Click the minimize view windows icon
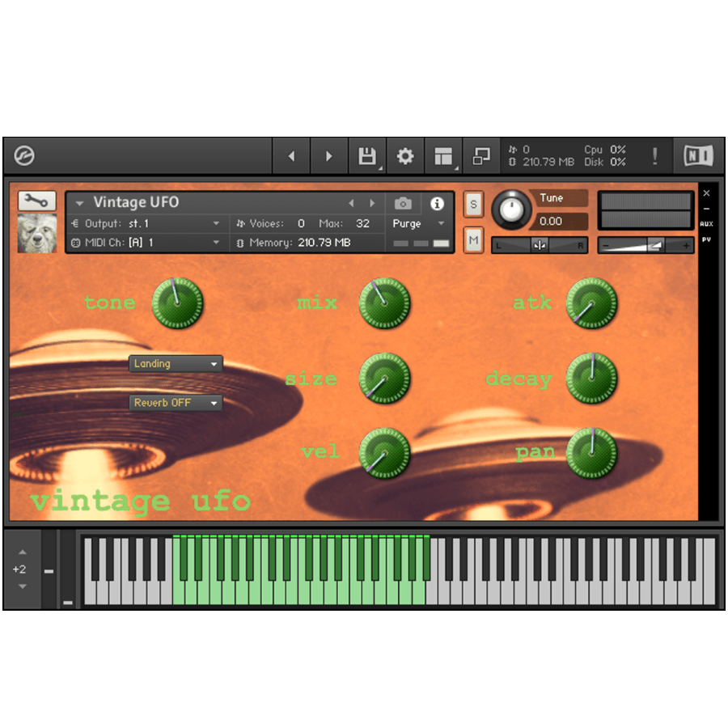 pyautogui.click(x=481, y=156)
